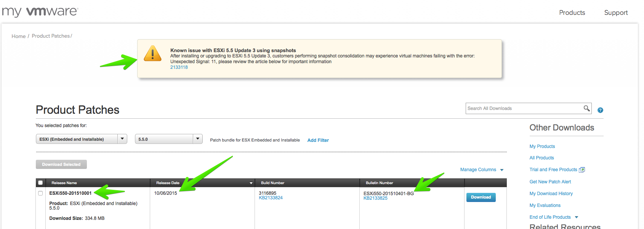Screen dimensions: 644x229
Task: Click the yellow warning triangle icon
Action: pos(153,54)
